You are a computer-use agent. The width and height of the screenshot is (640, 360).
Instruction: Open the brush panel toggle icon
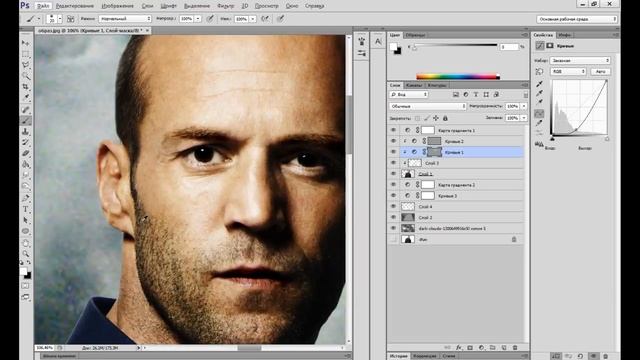pyautogui.click(x=71, y=19)
